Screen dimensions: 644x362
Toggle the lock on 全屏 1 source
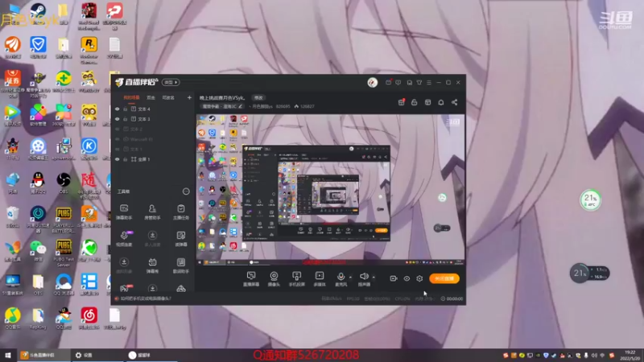(126, 159)
